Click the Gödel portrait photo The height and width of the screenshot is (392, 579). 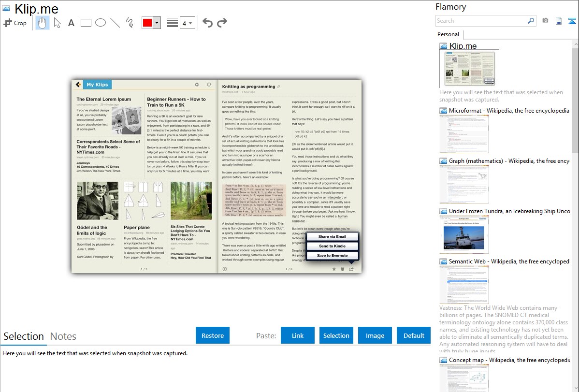(98, 201)
